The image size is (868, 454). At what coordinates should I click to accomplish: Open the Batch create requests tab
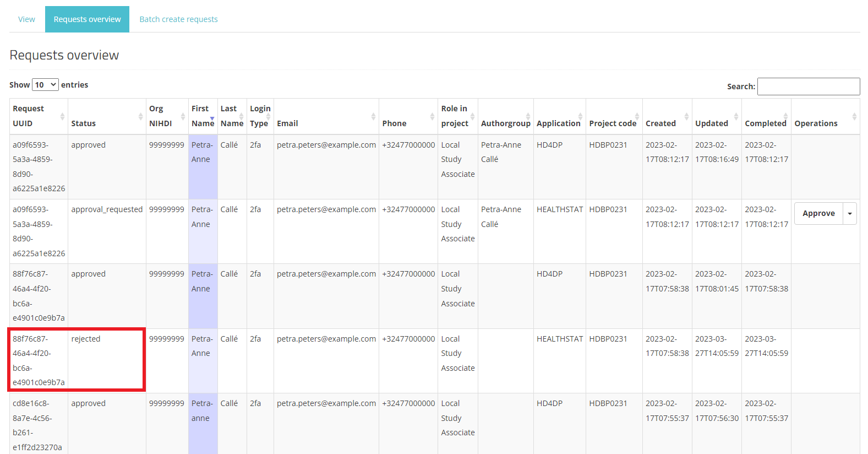178,19
